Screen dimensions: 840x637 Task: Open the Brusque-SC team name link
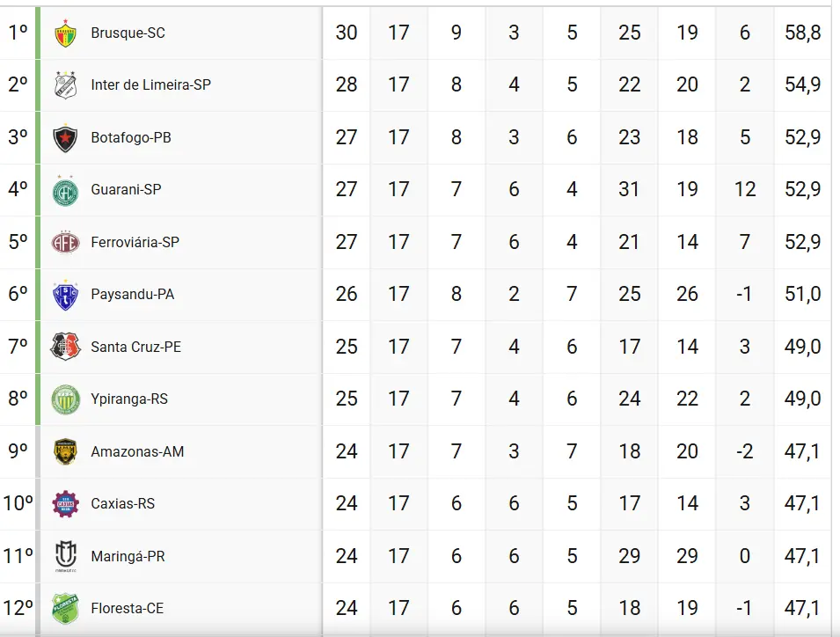pyautogui.click(x=128, y=33)
